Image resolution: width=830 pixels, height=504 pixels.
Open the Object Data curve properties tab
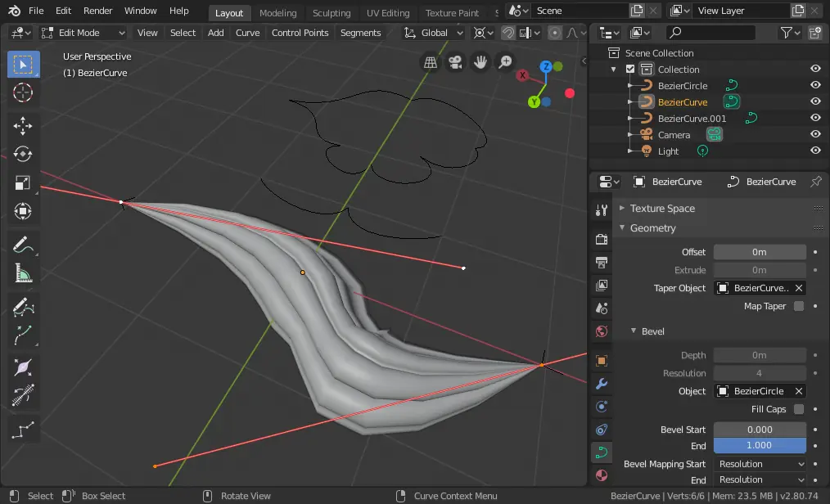tap(602, 452)
